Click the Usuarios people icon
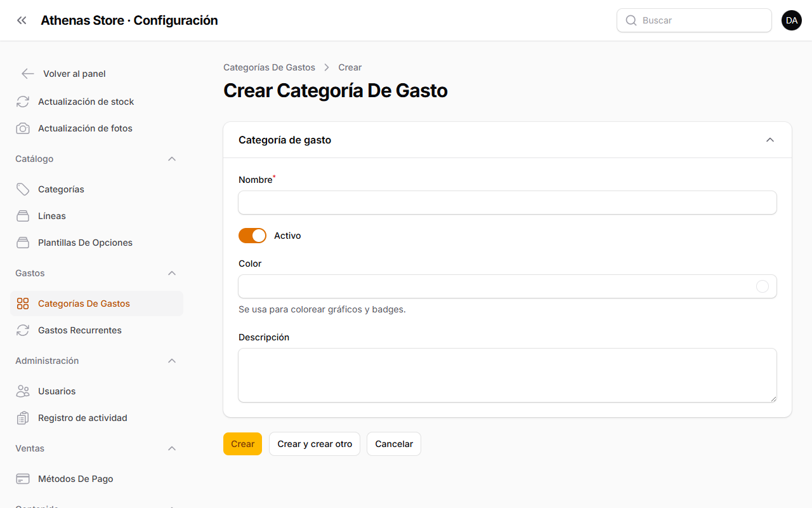The image size is (812, 508). tap(23, 391)
